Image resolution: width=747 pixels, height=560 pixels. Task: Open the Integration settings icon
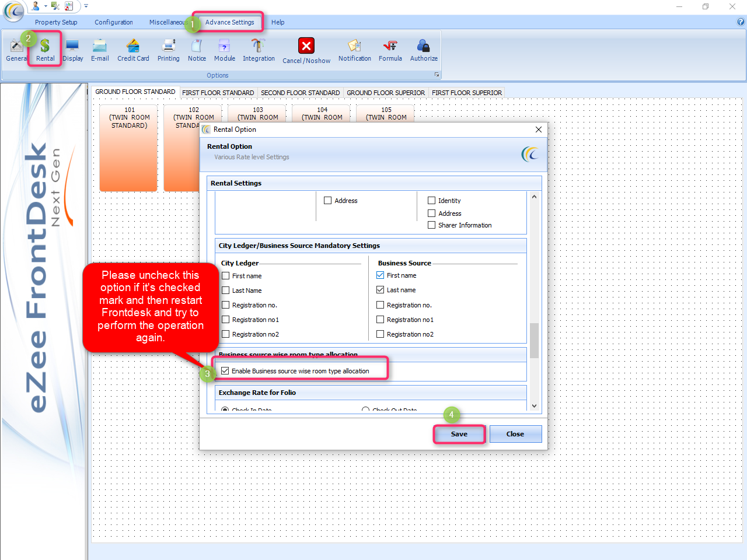pos(259,50)
